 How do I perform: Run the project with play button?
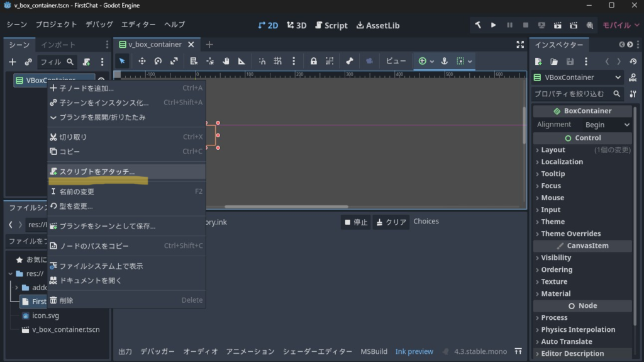click(x=493, y=25)
